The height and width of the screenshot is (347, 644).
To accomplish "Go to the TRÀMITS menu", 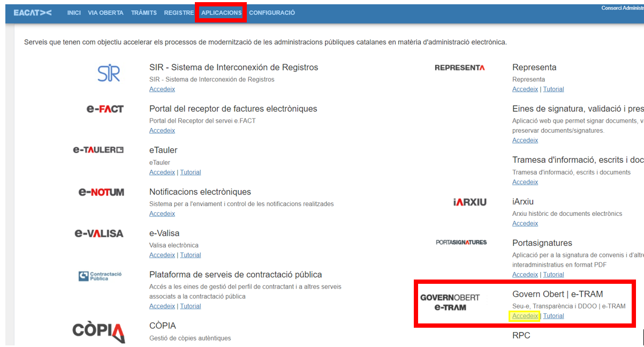I will click(144, 13).
